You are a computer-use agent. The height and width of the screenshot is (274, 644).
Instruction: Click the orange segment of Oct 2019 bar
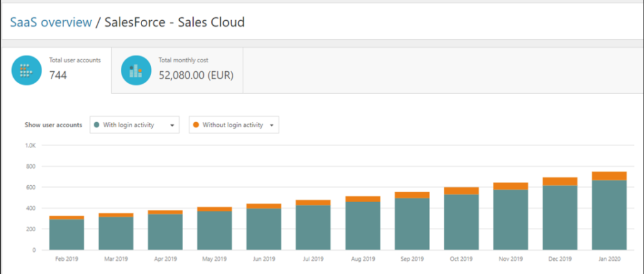pos(461,191)
